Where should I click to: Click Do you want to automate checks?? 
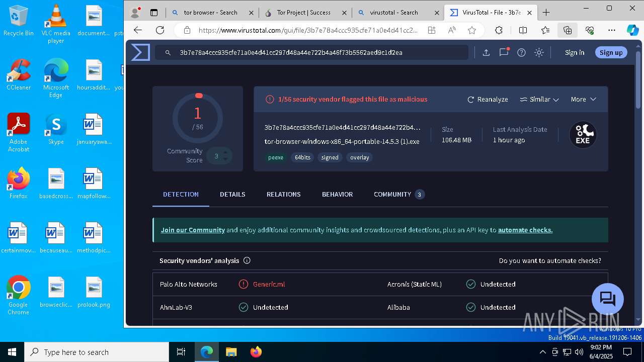click(x=550, y=260)
